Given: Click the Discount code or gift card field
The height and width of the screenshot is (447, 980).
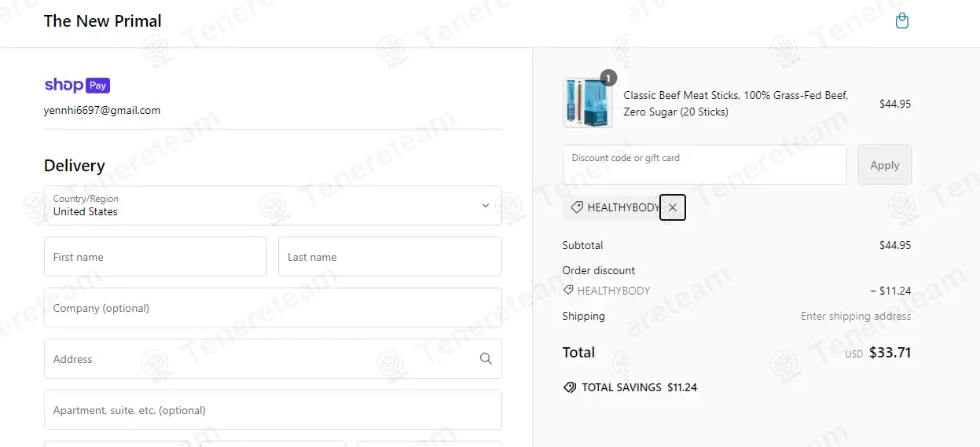Looking at the screenshot, I should click(x=704, y=165).
